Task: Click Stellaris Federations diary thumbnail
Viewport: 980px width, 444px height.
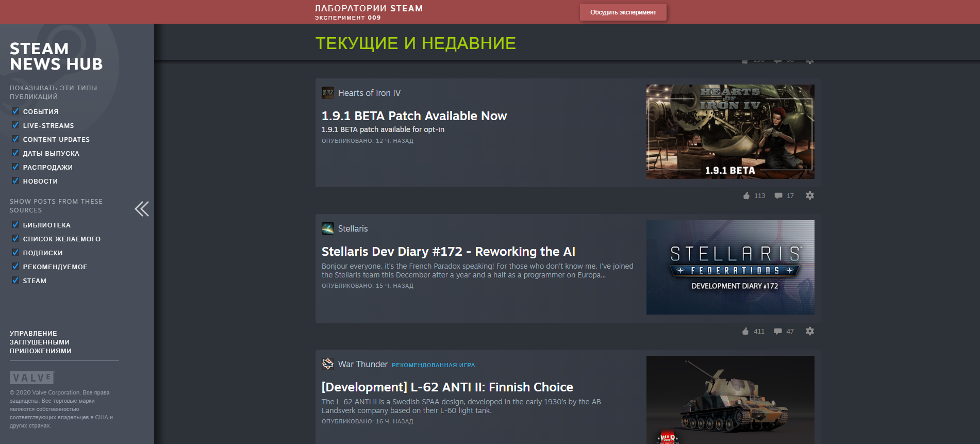Action: pos(730,267)
